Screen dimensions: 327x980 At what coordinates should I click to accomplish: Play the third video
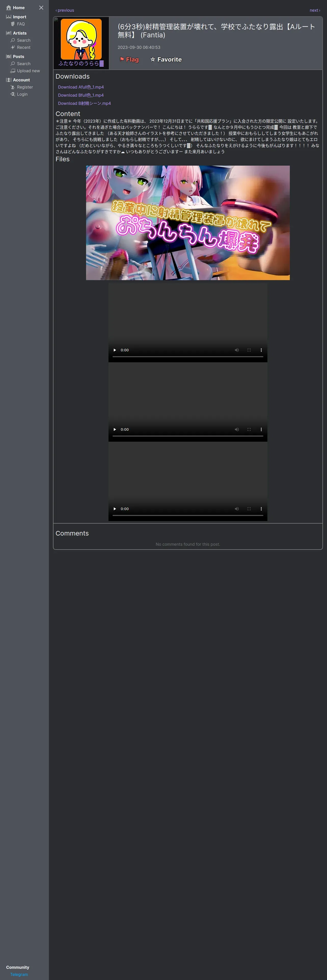click(115, 509)
